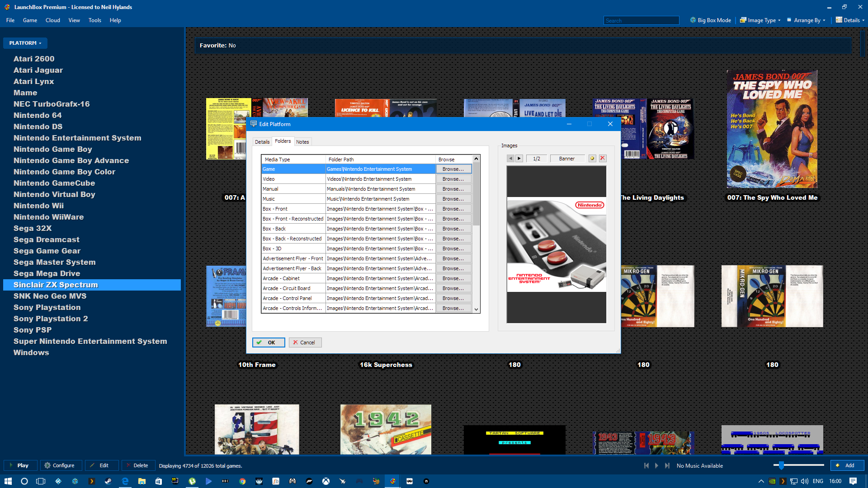Play the music in bottom bar

pyautogui.click(x=656, y=466)
